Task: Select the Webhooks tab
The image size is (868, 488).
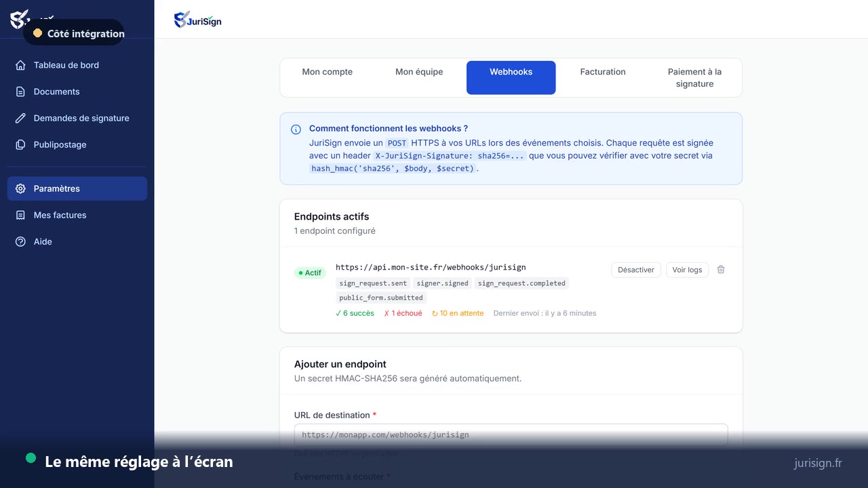Action: pos(511,77)
